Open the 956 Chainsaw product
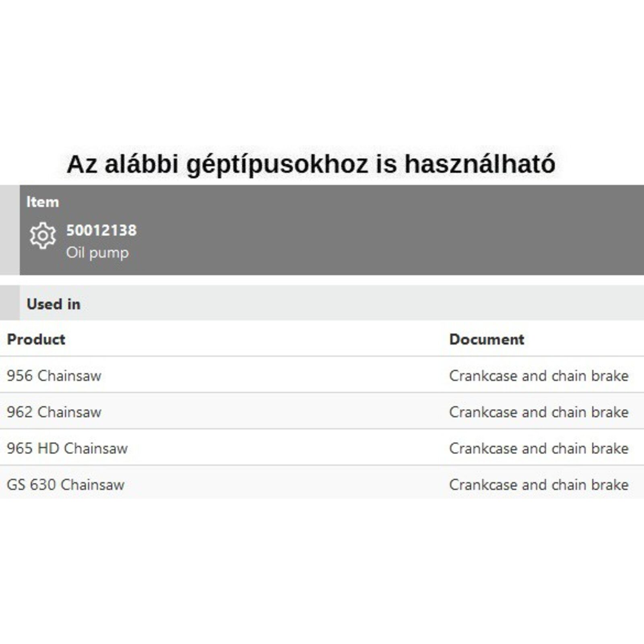This screenshot has width=644, height=644. (54, 376)
